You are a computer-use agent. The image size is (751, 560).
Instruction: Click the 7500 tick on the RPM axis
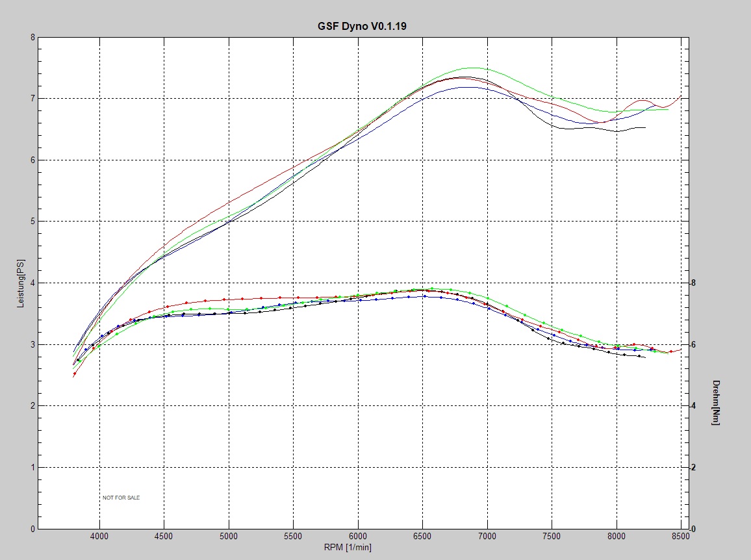(552, 536)
